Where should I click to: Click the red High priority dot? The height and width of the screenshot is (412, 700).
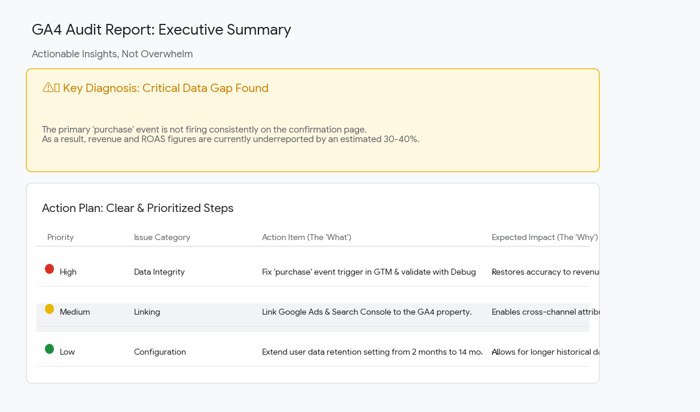(49, 269)
